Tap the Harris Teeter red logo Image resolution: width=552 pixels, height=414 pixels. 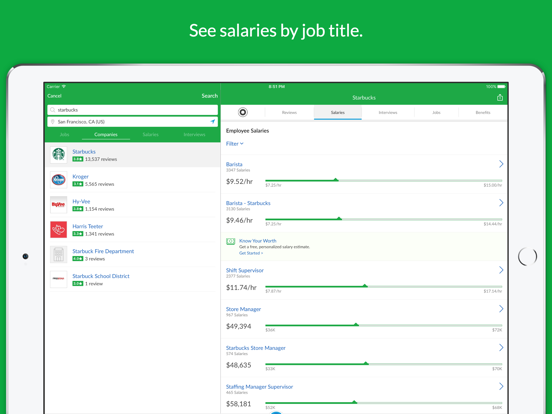click(x=58, y=230)
